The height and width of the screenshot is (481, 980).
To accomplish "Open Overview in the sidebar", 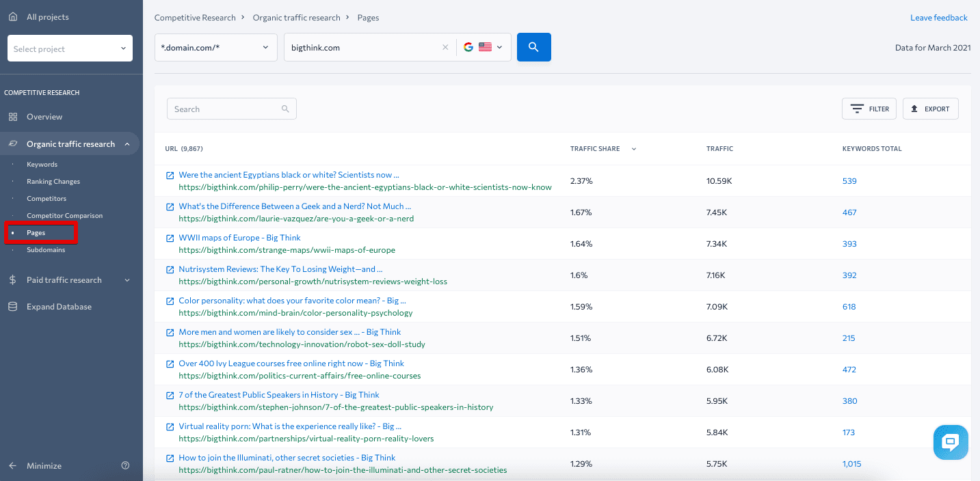I will pyautogui.click(x=44, y=117).
